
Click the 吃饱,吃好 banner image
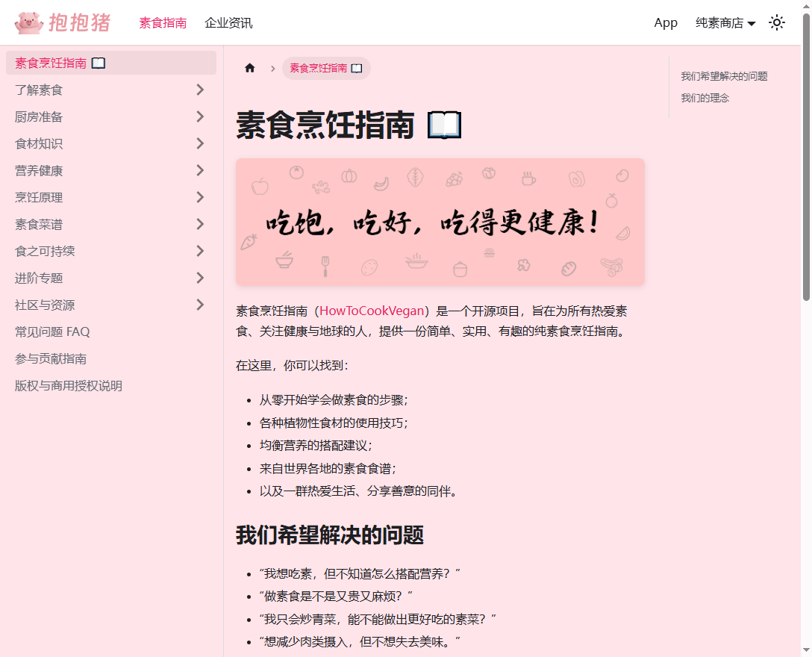coord(440,222)
